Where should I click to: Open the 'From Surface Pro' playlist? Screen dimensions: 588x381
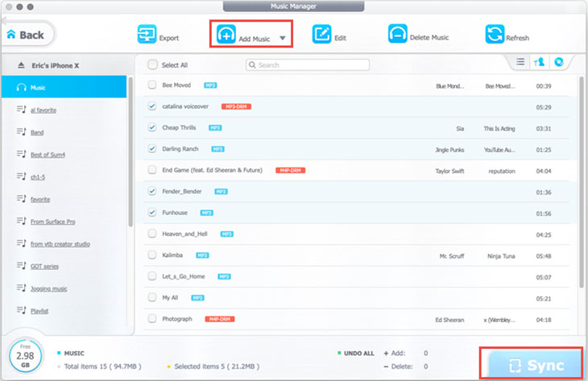pyautogui.click(x=53, y=222)
